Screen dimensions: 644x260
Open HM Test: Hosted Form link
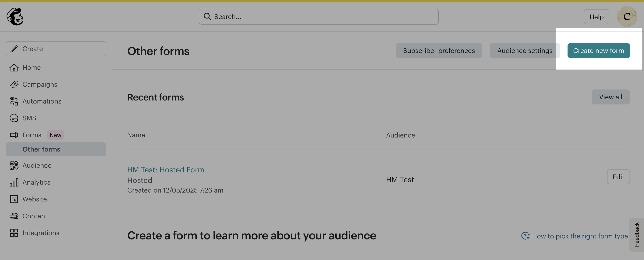(x=166, y=170)
